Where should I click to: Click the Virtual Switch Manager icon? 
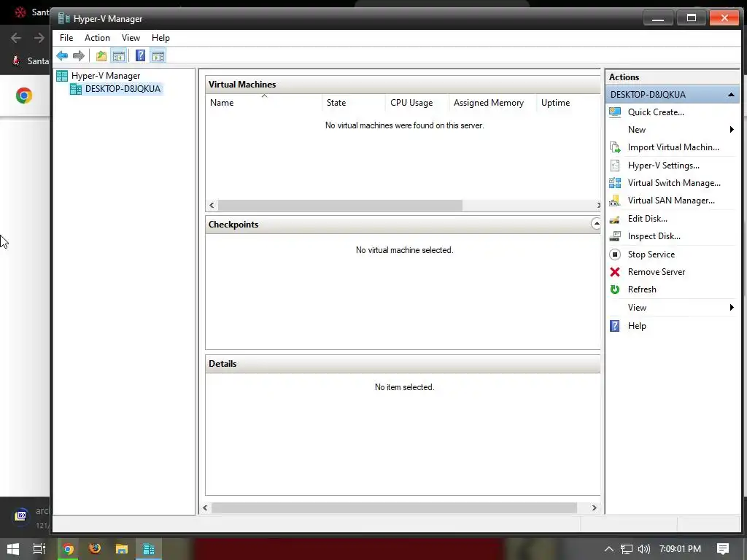point(615,183)
